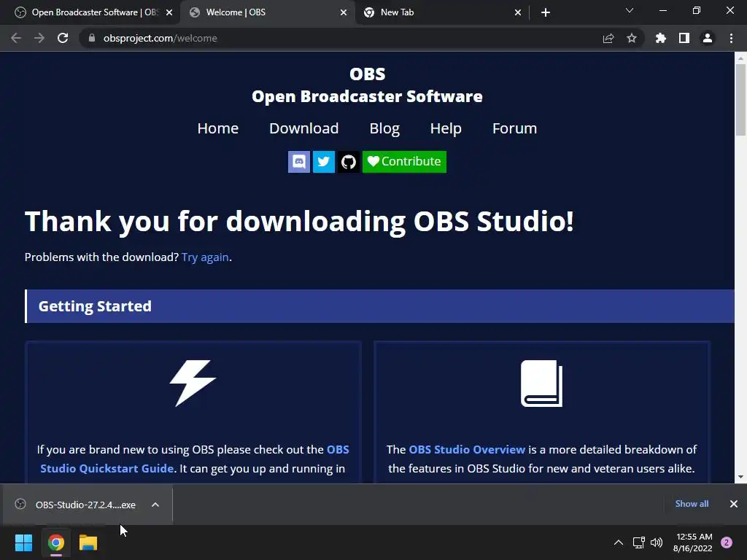Open the clock and date

tap(693, 542)
